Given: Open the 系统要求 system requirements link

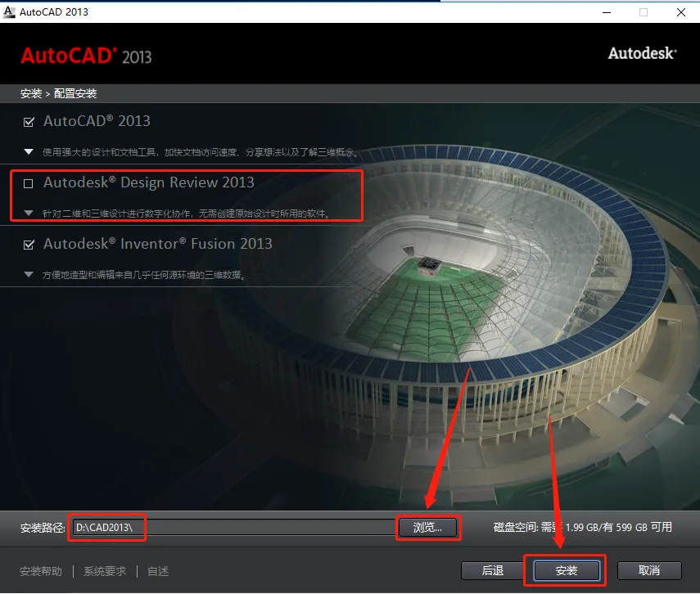Looking at the screenshot, I should tap(105, 571).
